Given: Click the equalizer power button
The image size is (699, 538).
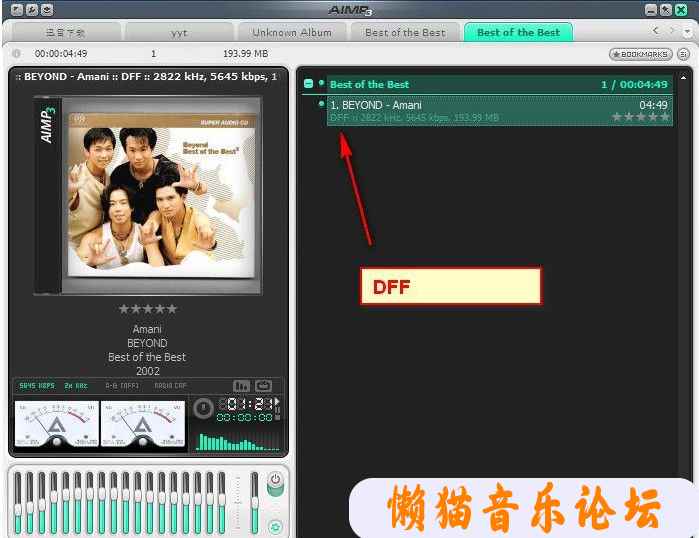Looking at the screenshot, I should tap(275, 481).
